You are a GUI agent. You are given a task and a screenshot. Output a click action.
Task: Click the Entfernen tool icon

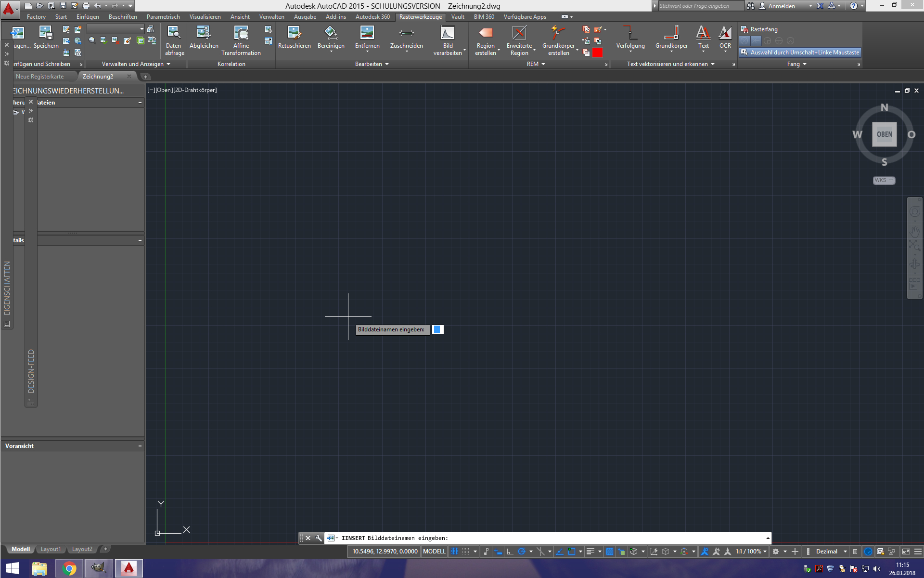[x=367, y=33]
